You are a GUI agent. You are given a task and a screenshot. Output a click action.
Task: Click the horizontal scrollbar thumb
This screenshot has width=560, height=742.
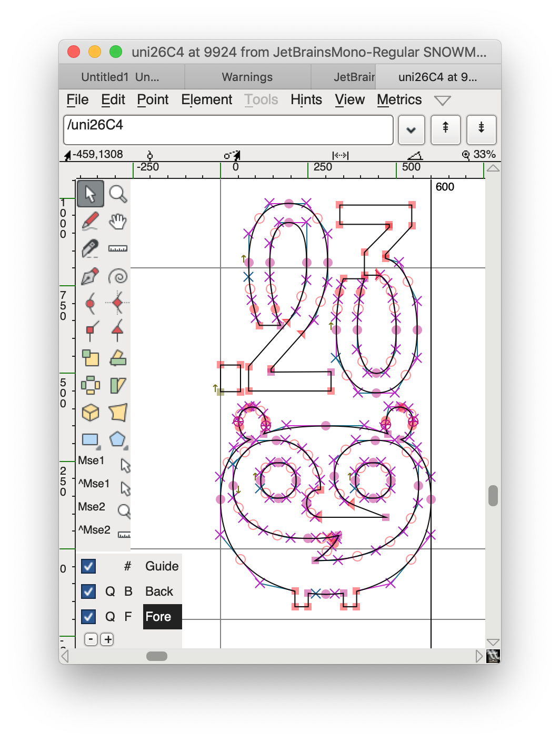click(157, 656)
